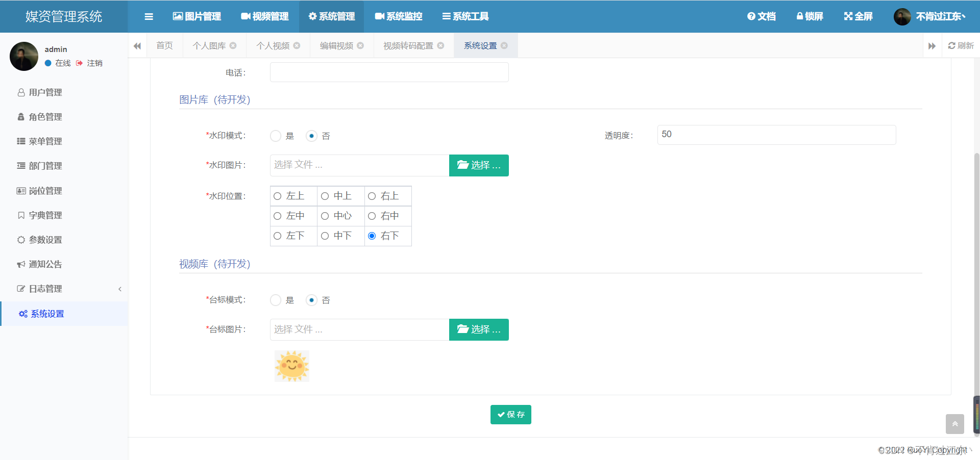980x460 pixels.
Task: Open the 视频管理 top menu
Action: click(x=265, y=16)
